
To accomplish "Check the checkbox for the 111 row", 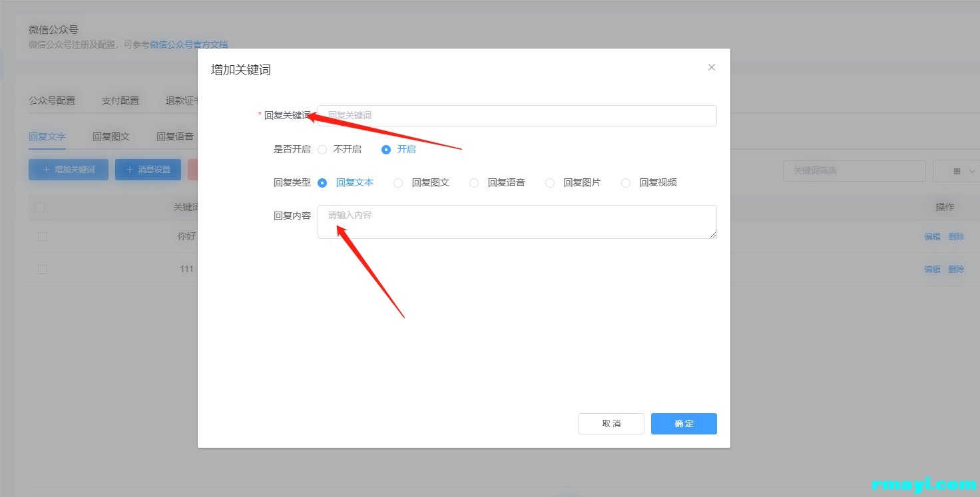I will pyautogui.click(x=43, y=269).
